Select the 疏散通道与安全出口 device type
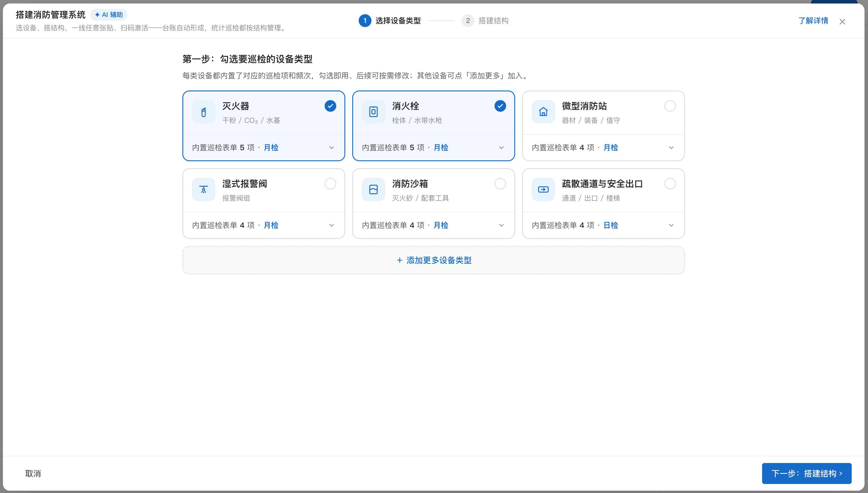 click(x=670, y=184)
